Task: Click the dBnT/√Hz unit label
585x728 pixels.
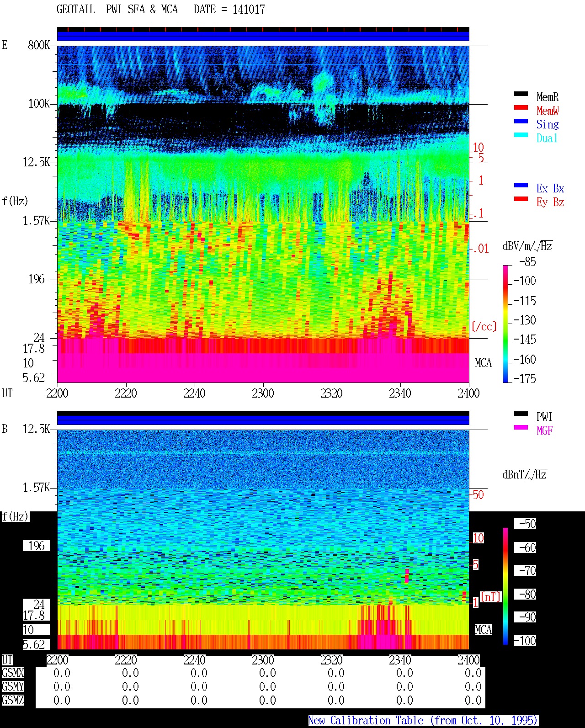Action: (x=525, y=474)
